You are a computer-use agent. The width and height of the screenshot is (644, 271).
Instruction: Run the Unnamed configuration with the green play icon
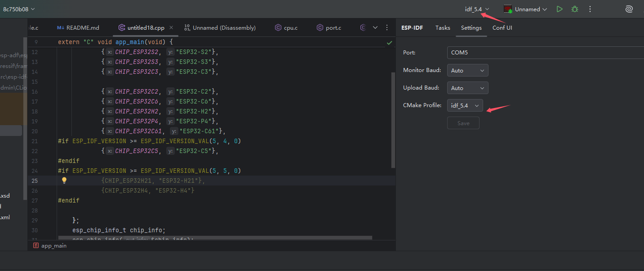click(559, 9)
